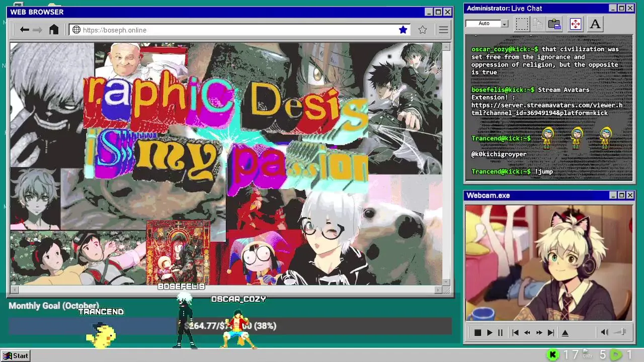This screenshot has height=362, width=644.
Task: Open the browser hamburger menu
Action: 443,30
